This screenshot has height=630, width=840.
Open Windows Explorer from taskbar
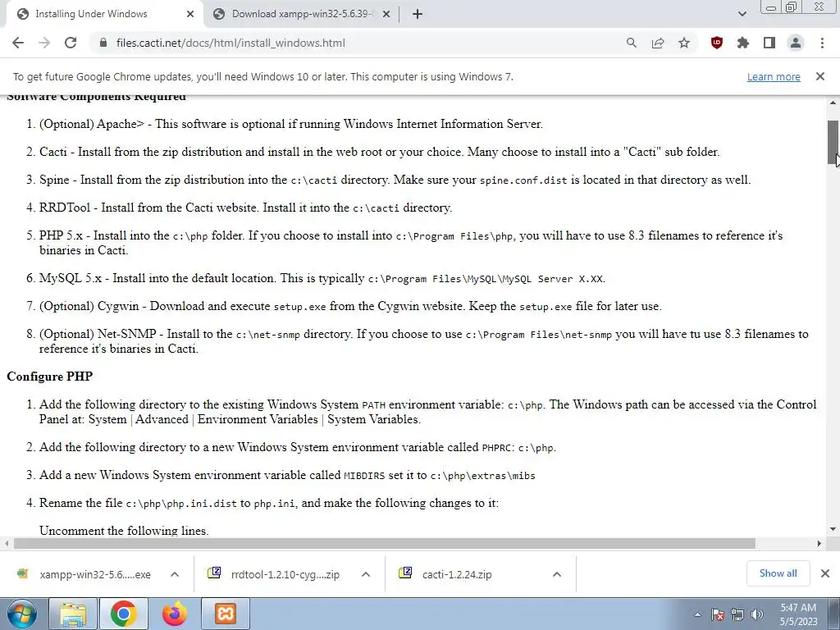click(73, 614)
